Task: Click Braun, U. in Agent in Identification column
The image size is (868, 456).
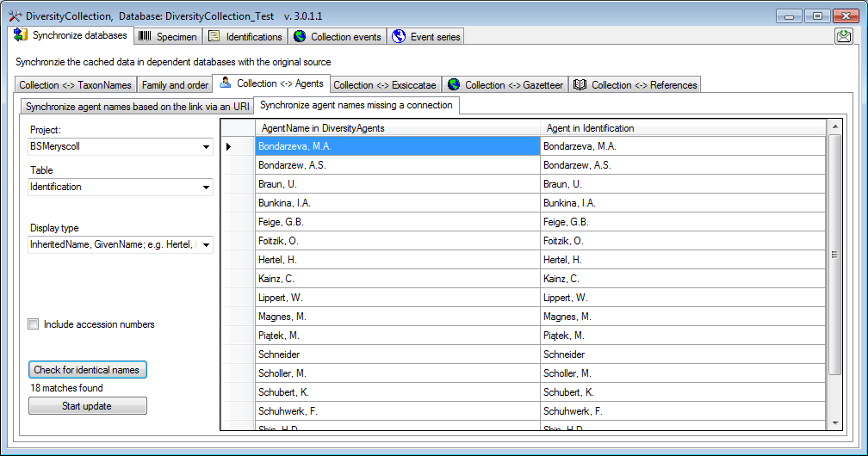Action: [x=683, y=184]
